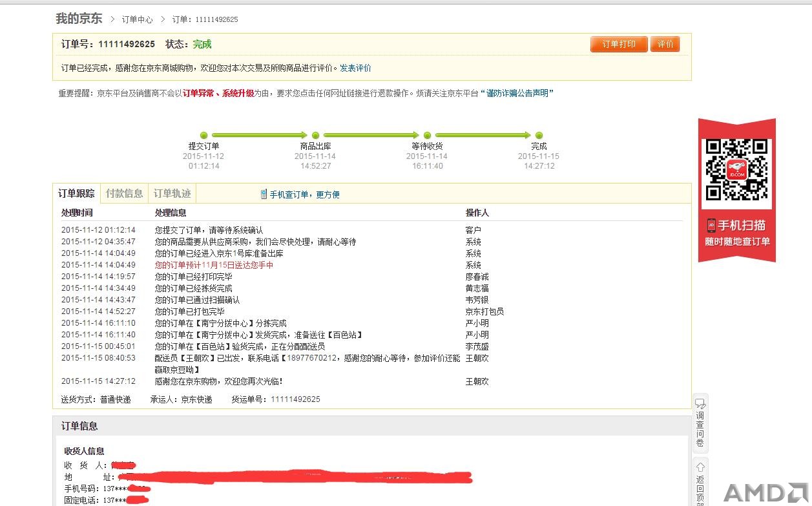The width and height of the screenshot is (812, 506).
Task: Click red text 您的订单预计11月15日送达您手中
Action: [214, 265]
